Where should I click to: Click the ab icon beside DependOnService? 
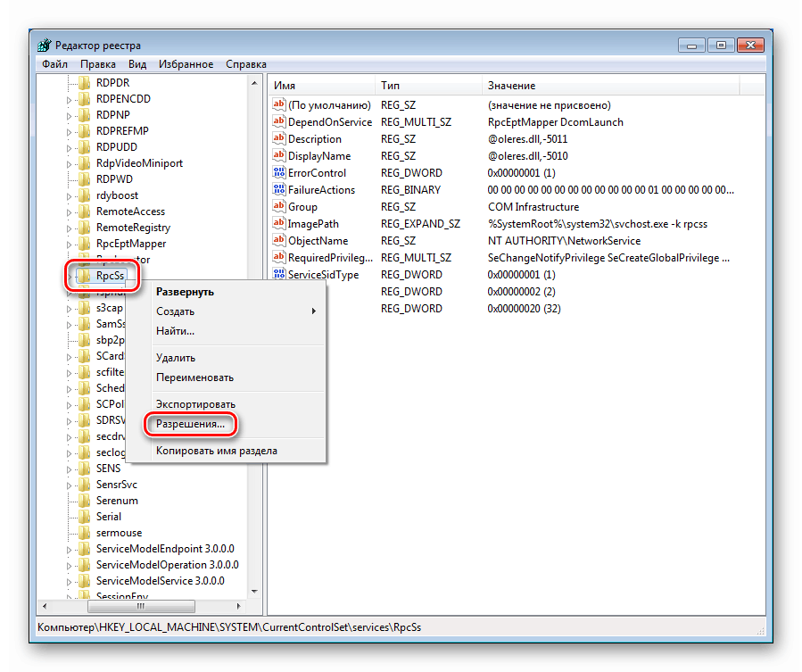(278, 121)
